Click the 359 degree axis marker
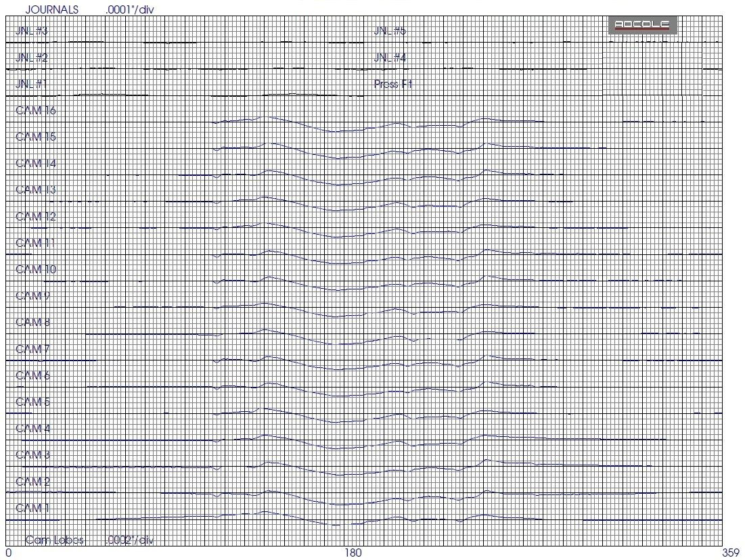745x560 pixels. tap(730, 553)
